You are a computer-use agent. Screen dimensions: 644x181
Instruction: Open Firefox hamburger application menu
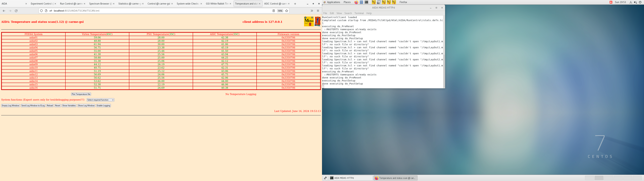click(318, 11)
